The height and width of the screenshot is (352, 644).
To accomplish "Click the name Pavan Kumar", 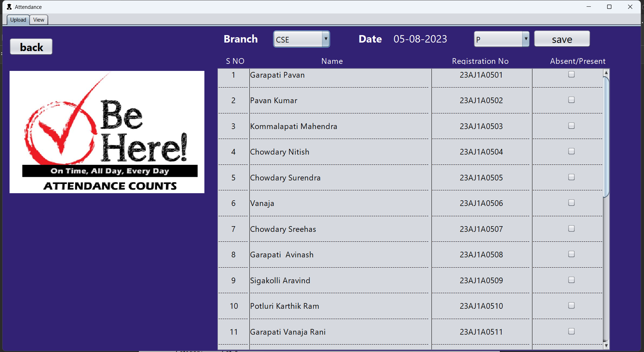I will tap(273, 101).
